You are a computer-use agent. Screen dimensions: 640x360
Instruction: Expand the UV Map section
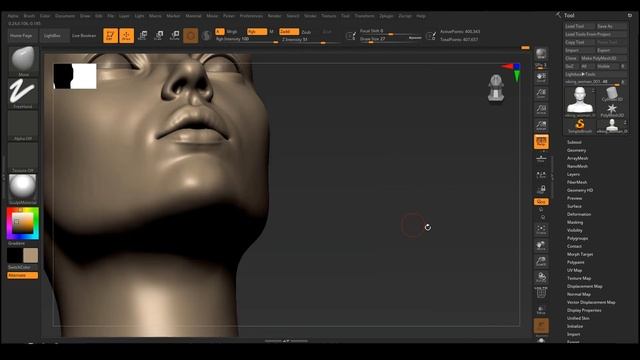(574, 270)
